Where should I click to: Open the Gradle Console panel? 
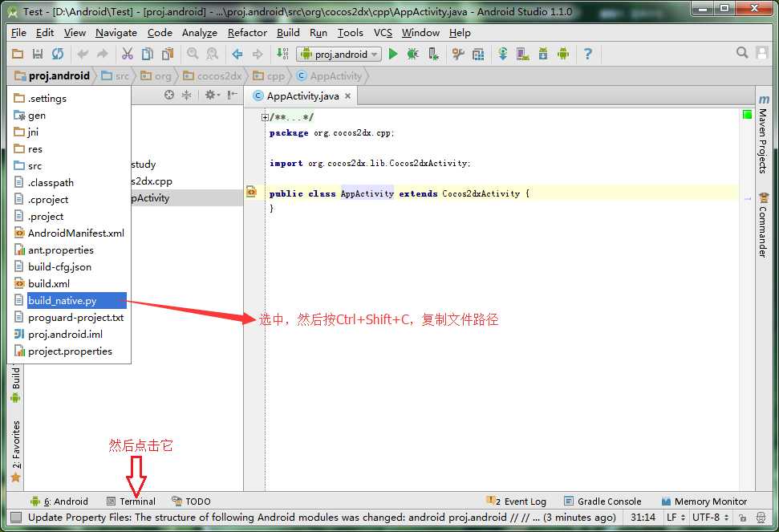[603, 502]
